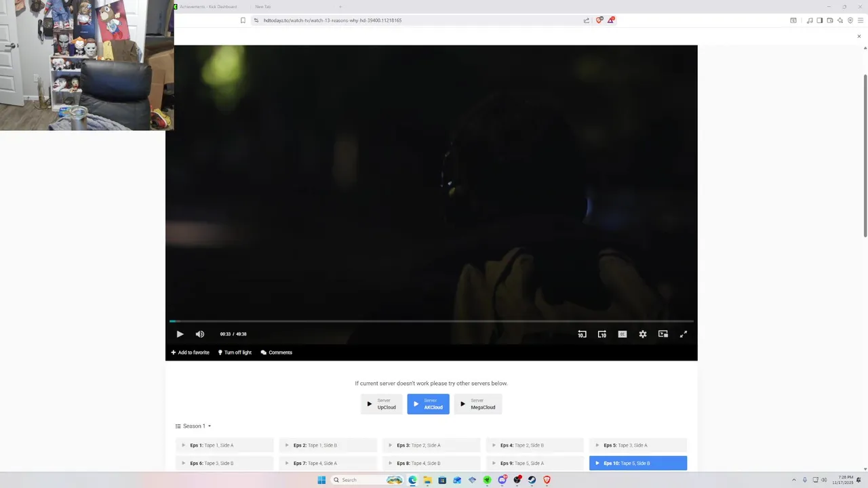Turn off light
The height and width of the screenshot is (488, 868).
(235, 352)
